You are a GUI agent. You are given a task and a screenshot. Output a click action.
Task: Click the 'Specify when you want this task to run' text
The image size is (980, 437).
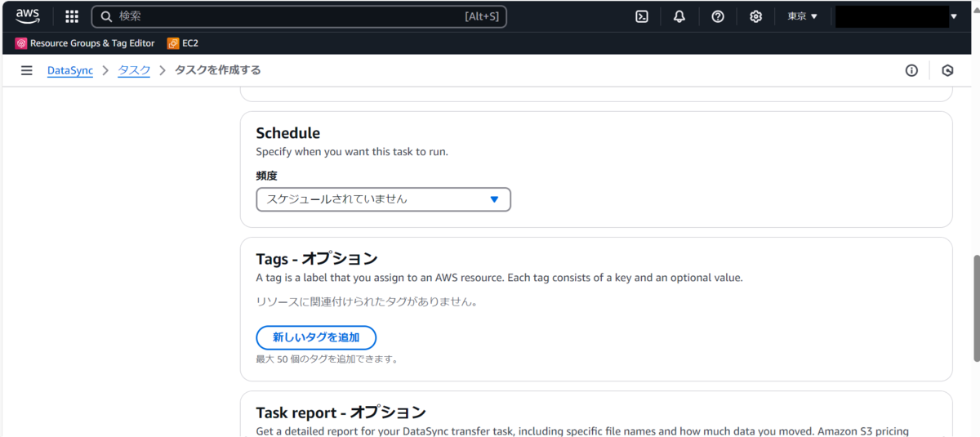[x=352, y=152]
